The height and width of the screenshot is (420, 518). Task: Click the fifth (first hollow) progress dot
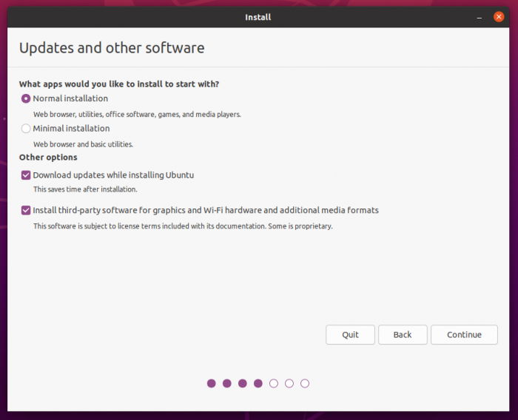274,383
